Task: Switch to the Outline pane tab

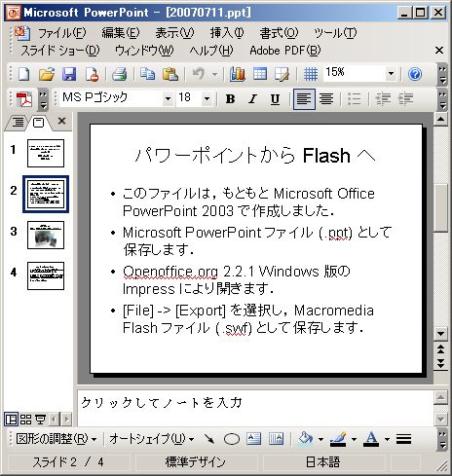Action: tap(18, 123)
